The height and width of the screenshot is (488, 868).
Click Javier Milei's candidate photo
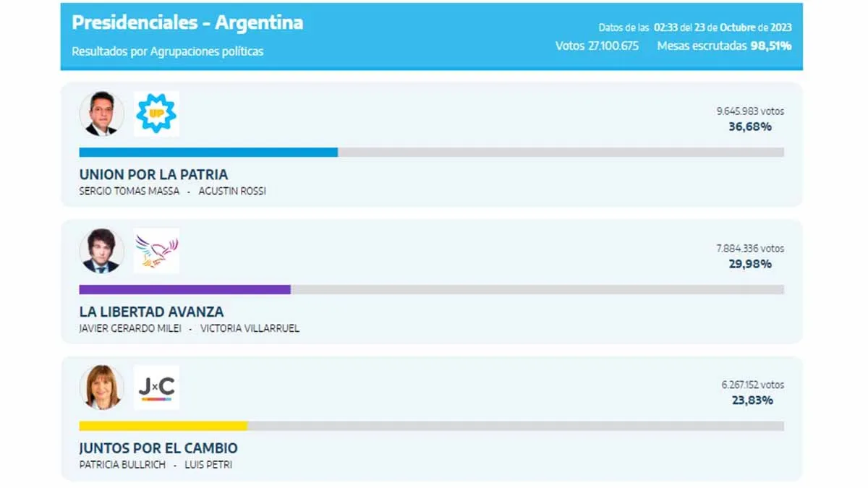pyautogui.click(x=101, y=251)
